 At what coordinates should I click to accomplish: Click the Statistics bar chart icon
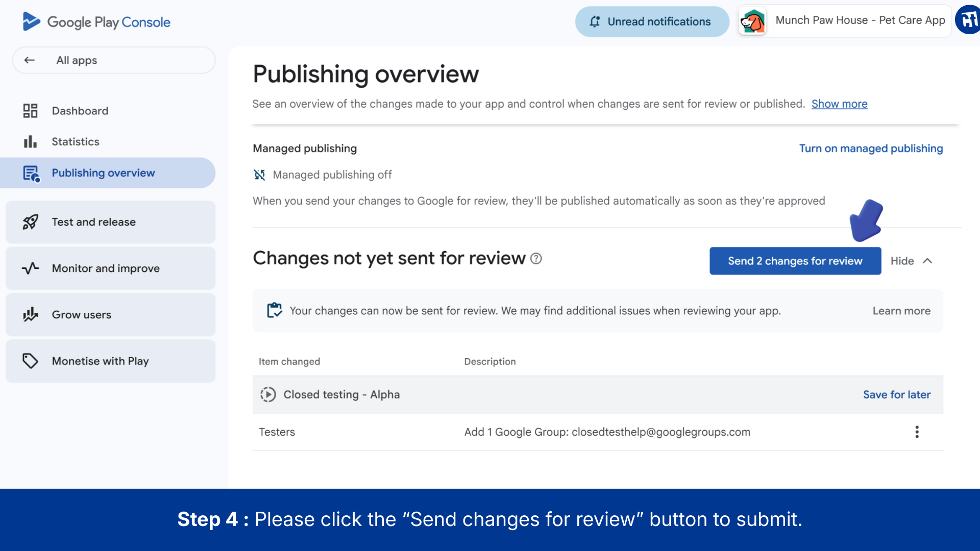point(30,142)
